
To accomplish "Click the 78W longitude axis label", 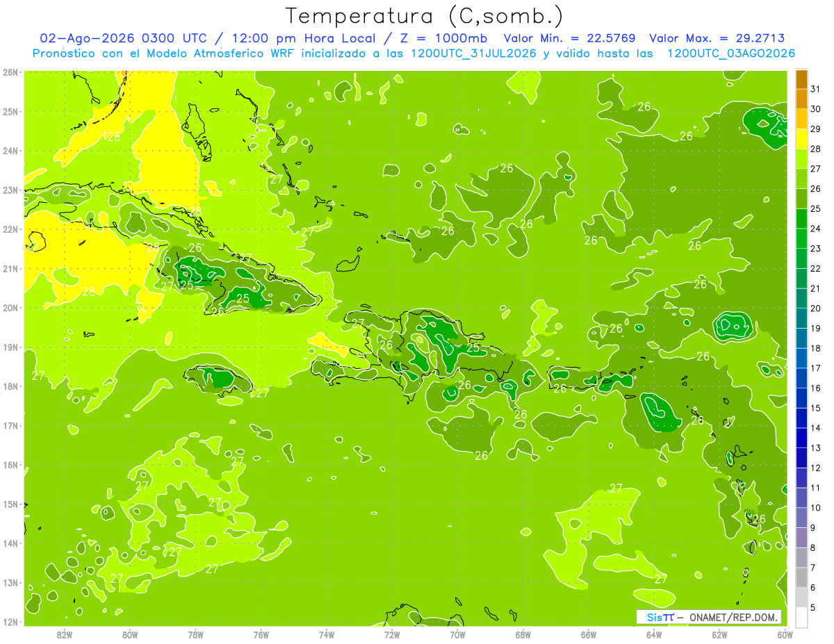I will coord(195,634).
